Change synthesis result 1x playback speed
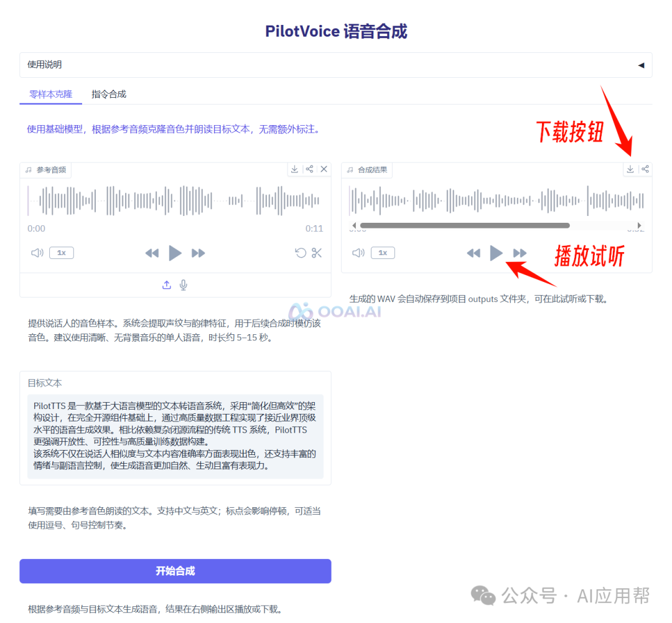 coord(383,253)
